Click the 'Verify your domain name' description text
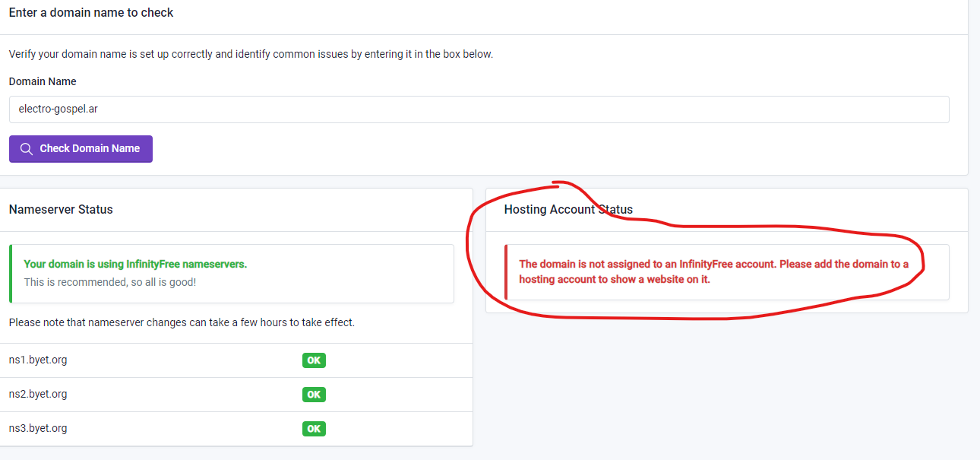The image size is (980, 460). [x=251, y=54]
